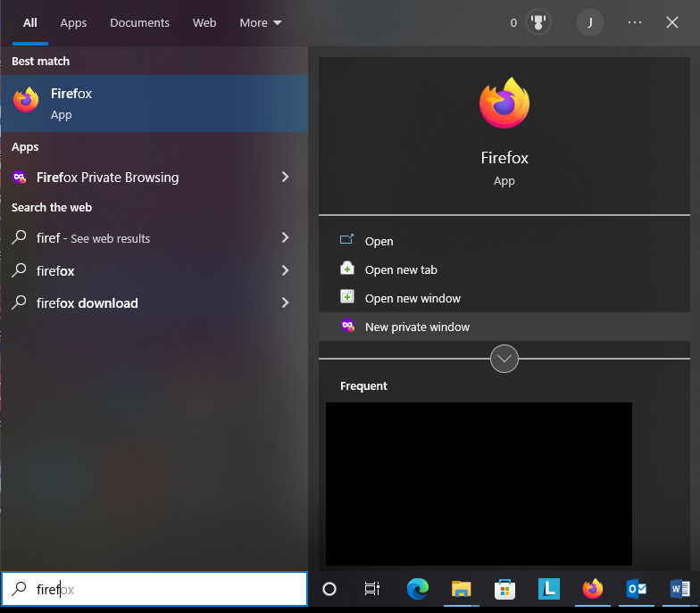Open Word from the taskbar
Screen dimensions: 700x613
(x=680, y=589)
